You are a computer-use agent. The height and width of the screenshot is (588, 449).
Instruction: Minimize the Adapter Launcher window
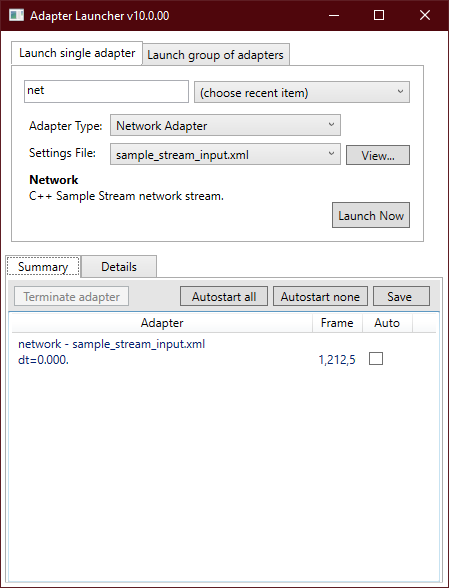pyautogui.click(x=334, y=15)
